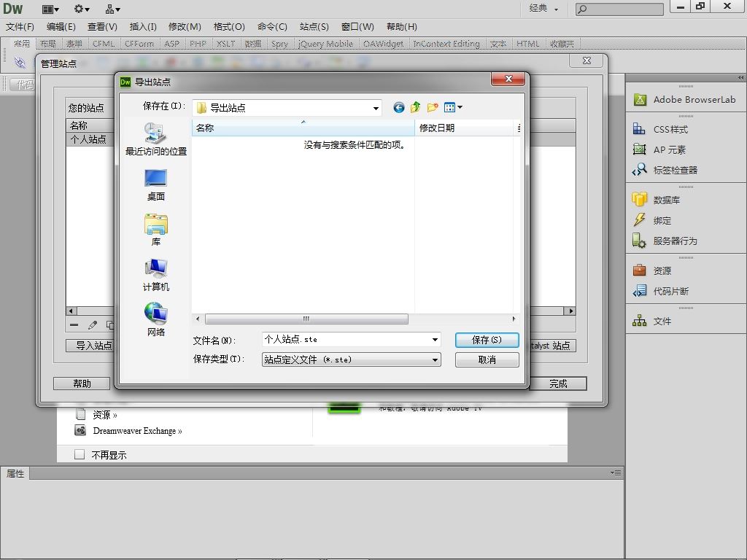Open the 命令(C) menu

pyautogui.click(x=272, y=27)
